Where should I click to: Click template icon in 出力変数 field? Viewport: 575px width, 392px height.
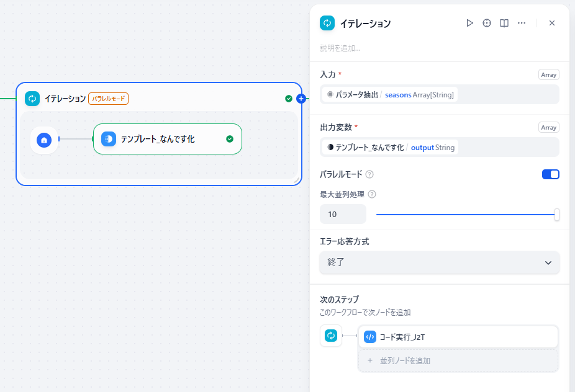click(x=330, y=147)
